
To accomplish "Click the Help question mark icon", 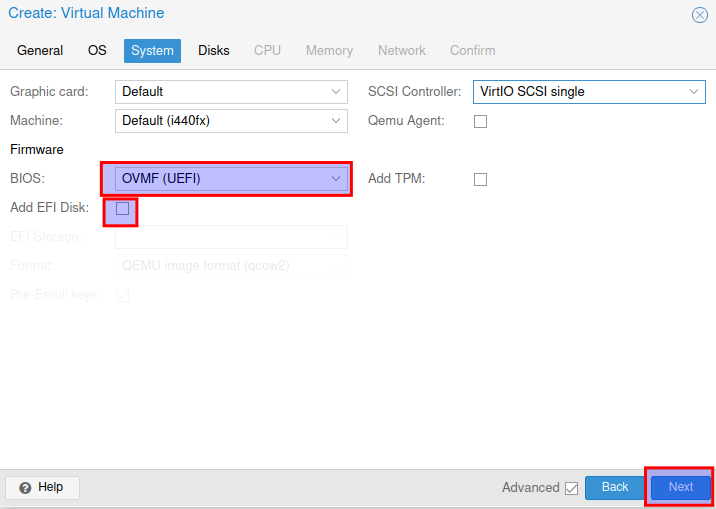I will 25,487.
